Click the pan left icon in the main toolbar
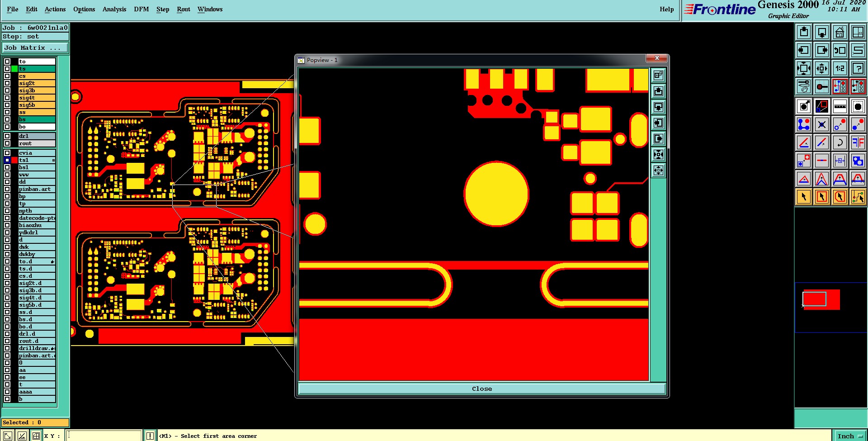 click(x=804, y=50)
